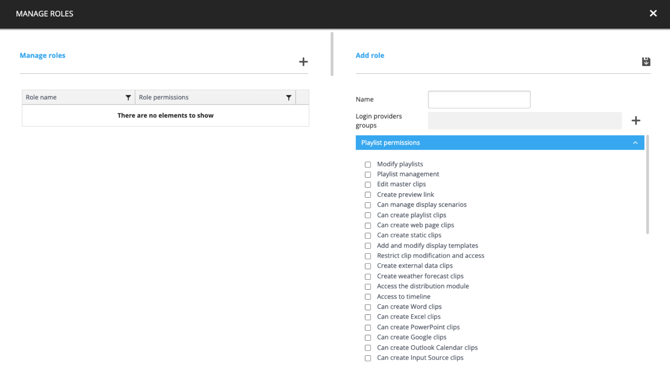Tick Add and modify display templates
The width and height of the screenshot is (670, 376).
click(x=367, y=246)
